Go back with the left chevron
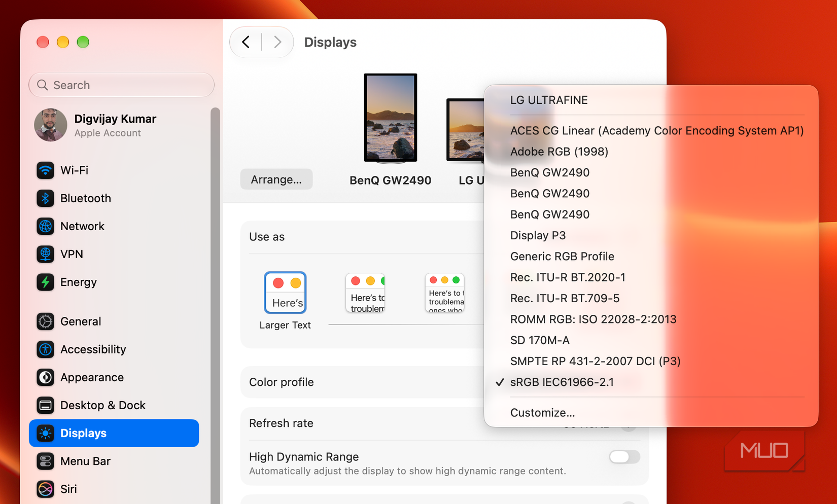 (246, 42)
